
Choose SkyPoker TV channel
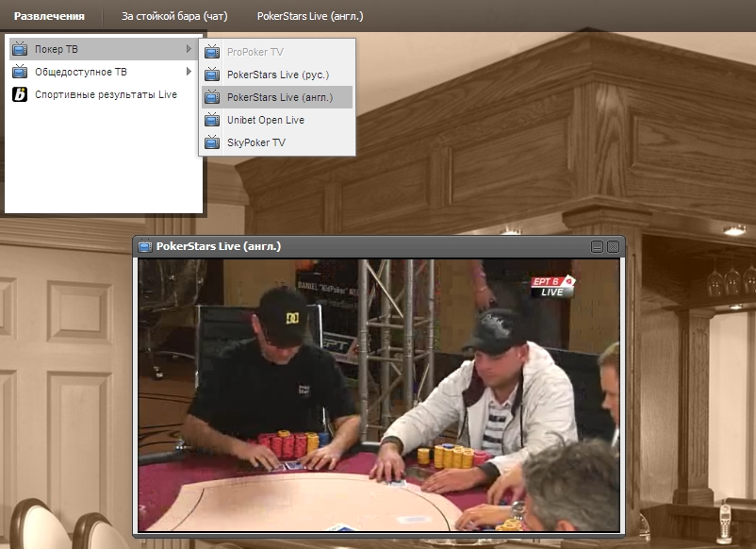(x=277, y=142)
